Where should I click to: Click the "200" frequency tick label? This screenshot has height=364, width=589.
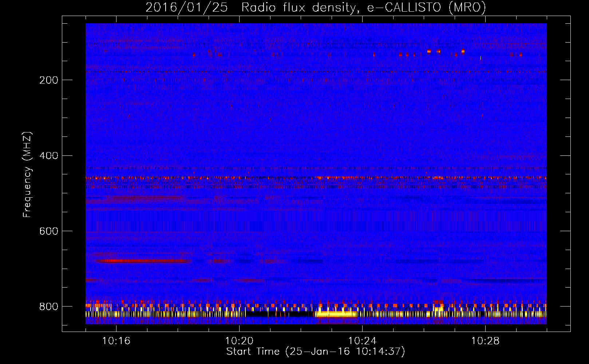coord(48,80)
